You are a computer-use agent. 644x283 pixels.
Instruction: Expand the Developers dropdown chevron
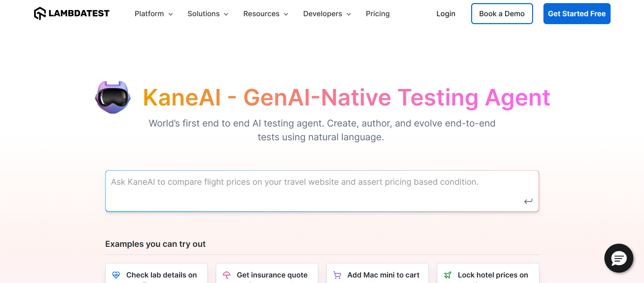click(x=349, y=14)
